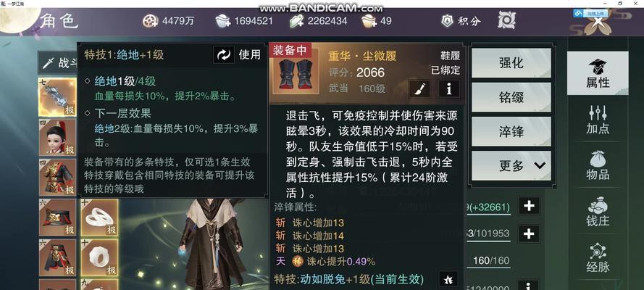Open the 物品 inventory tab
Viewport: 644px width, 290px height.
point(598,165)
